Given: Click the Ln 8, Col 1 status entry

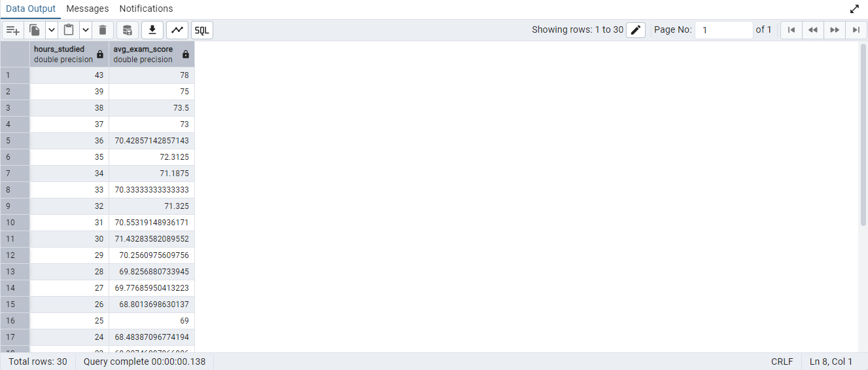Looking at the screenshot, I should (x=831, y=361).
